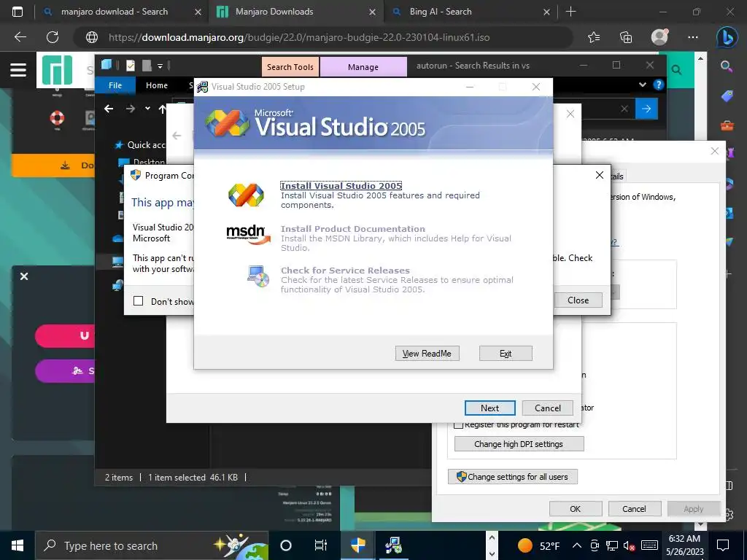
Task: Click the Check for Service Releases computer icon
Action: 259,276
